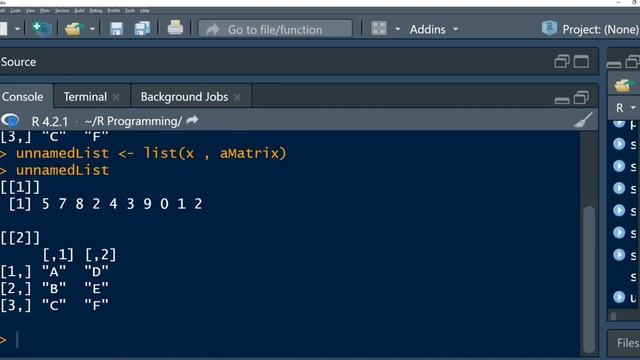Close the Terminal tab
The height and width of the screenshot is (360, 640).
click(x=116, y=97)
